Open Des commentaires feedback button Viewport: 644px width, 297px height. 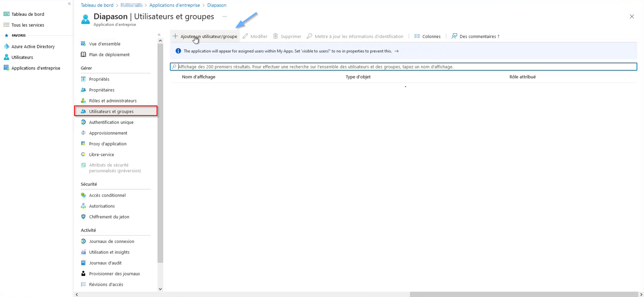pyautogui.click(x=475, y=36)
